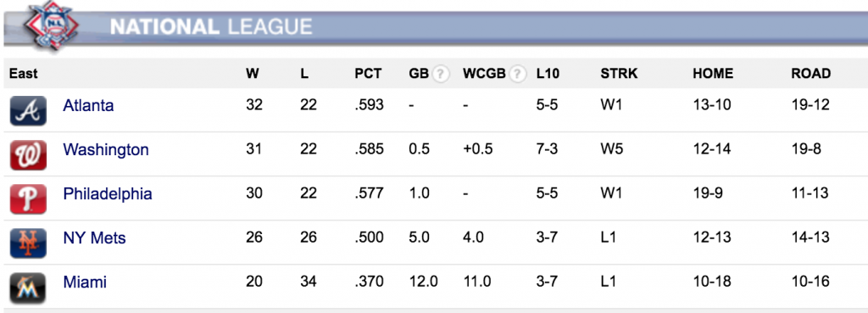Click the PCT column header
Viewport: 868px width, 313px height.
coord(368,74)
